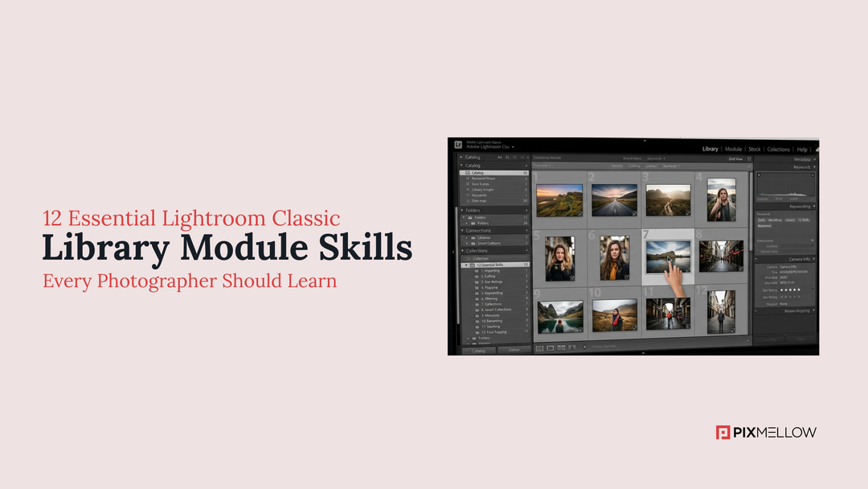Select thumbnail 11 archway street photo
The image size is (868, 489).
668,314
